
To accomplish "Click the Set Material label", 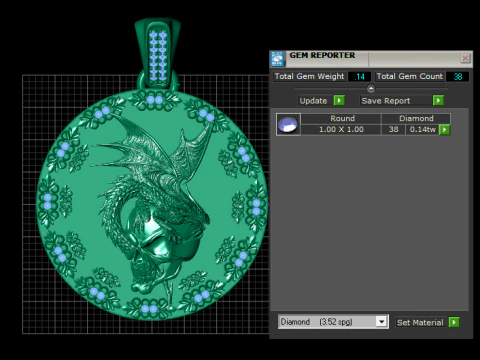I will [x=420, y=322].
